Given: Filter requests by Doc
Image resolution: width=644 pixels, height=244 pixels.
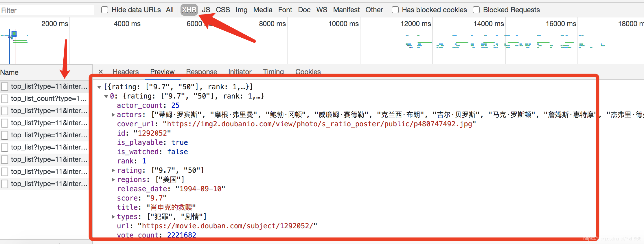Looking at the screenshot, I should [x=304, y=10].
